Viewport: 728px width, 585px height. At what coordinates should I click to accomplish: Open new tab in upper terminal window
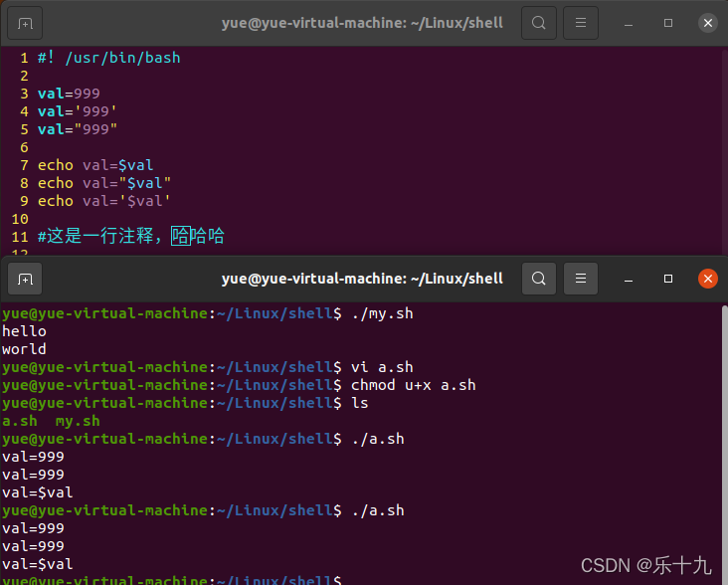[x=25, y=23]
